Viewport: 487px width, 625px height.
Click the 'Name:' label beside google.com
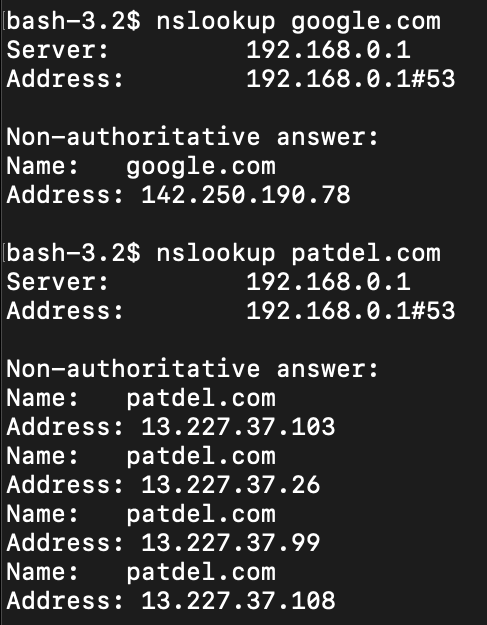(43, 166)
